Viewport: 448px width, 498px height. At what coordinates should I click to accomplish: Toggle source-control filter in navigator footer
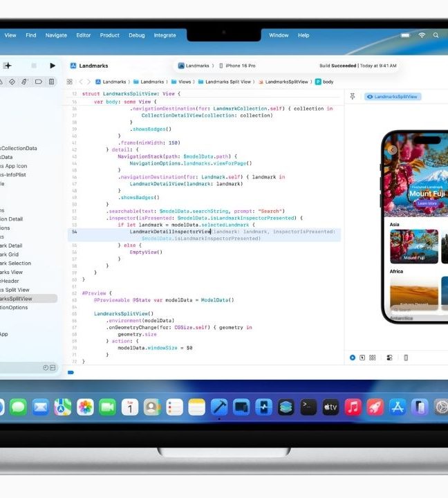tap(53, 367)
